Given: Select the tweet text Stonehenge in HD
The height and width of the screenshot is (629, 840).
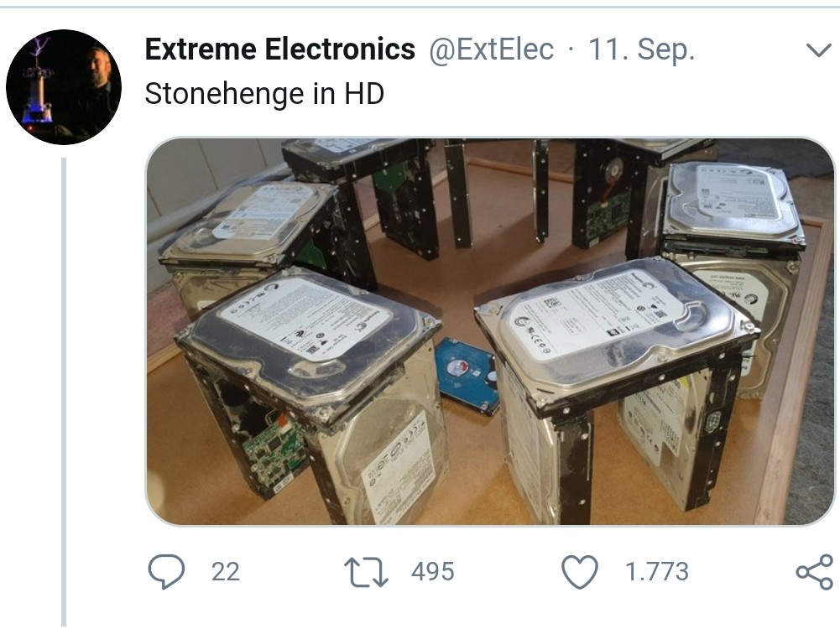Looking at the screenshot, I should [x=264, y=94].
